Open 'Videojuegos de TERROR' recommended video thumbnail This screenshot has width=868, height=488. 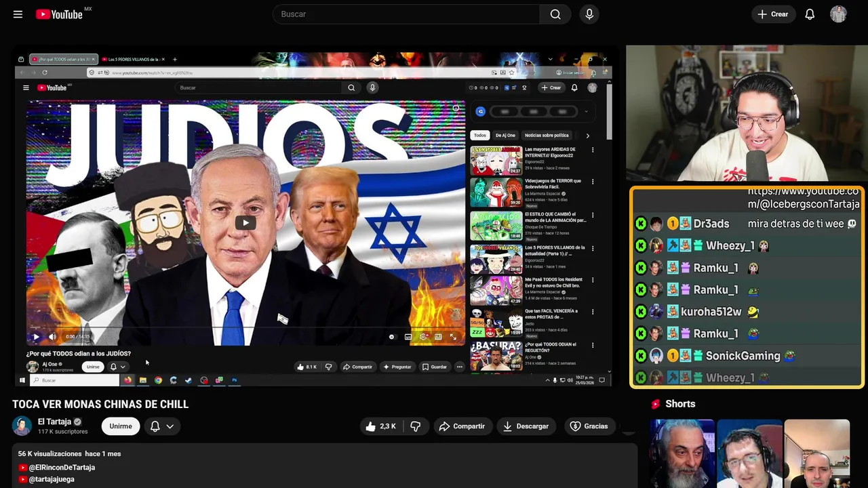click(x=496, y=193)
